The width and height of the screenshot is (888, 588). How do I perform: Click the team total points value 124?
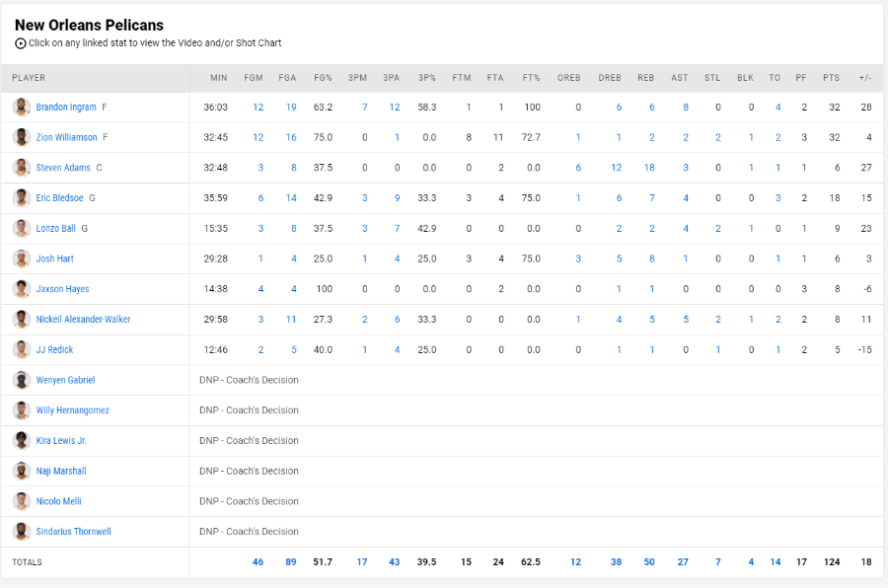(x=832, y=562)
